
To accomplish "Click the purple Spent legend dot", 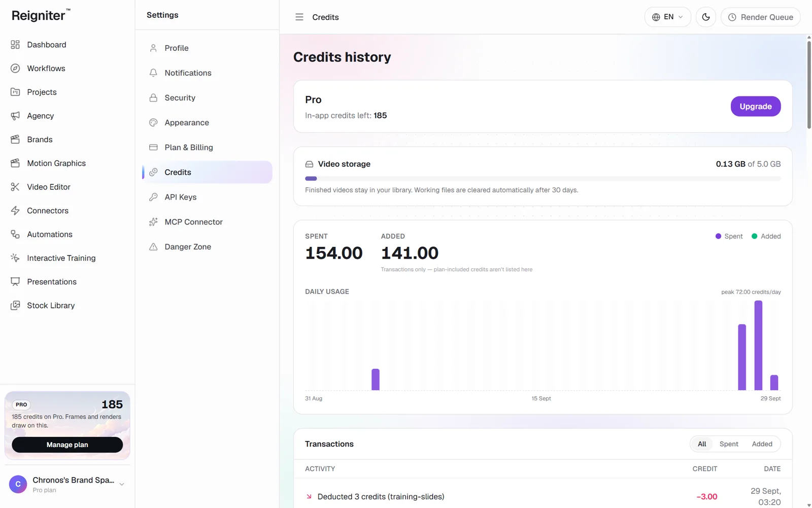I will (x=718, y=236).
